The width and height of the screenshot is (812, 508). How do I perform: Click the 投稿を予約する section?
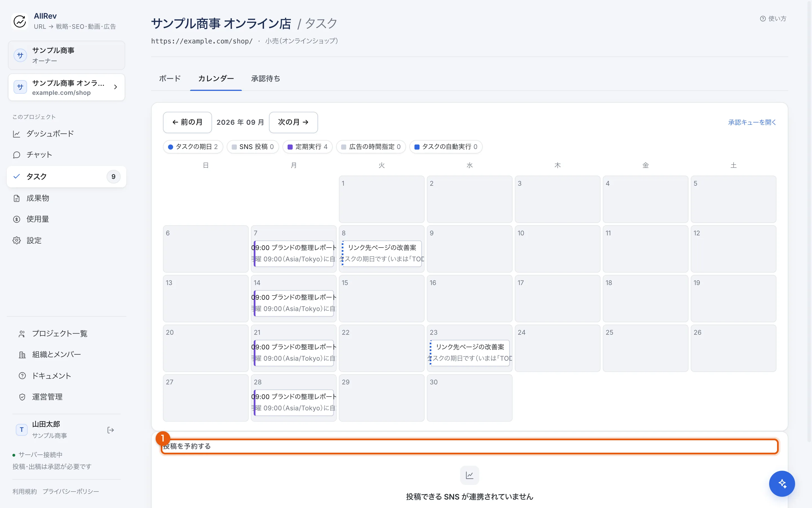469,446
